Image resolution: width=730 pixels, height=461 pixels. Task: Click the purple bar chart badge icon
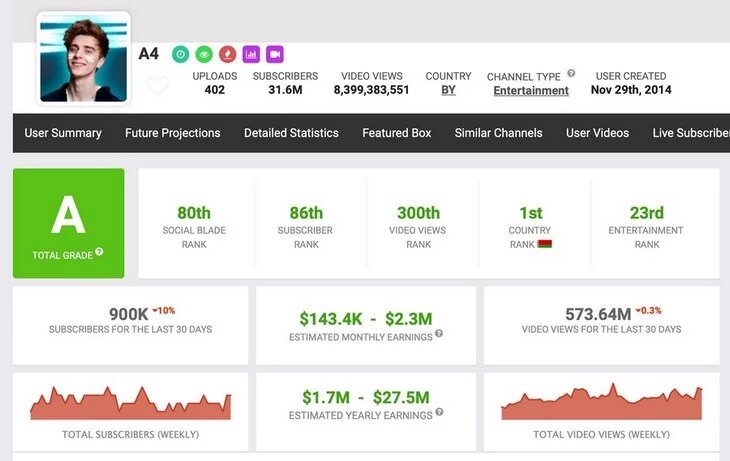coord(251,54)
